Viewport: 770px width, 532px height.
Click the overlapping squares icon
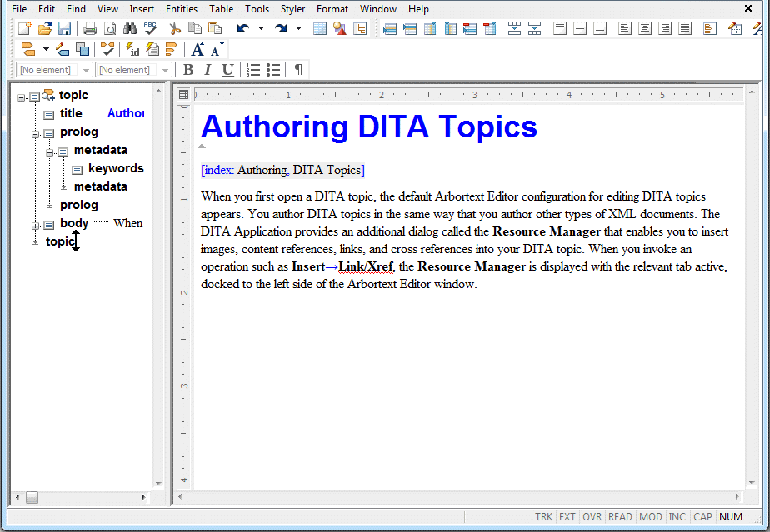[82, 49]
